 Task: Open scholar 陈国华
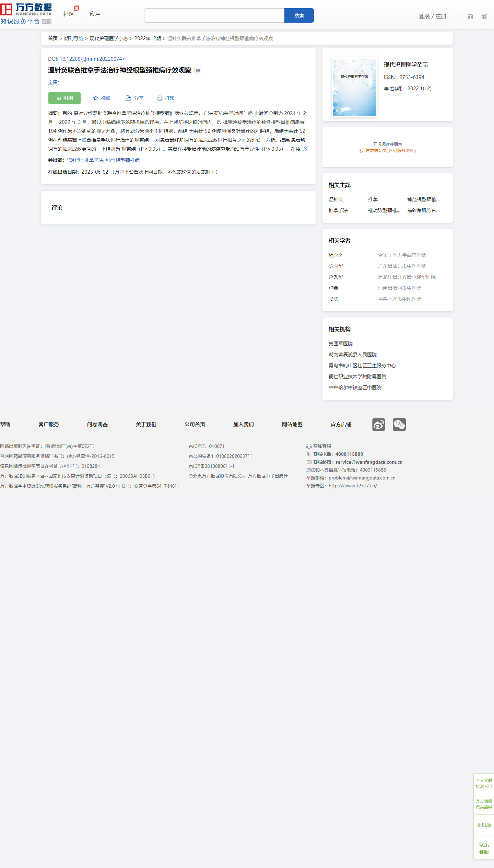tap(336, 266)
